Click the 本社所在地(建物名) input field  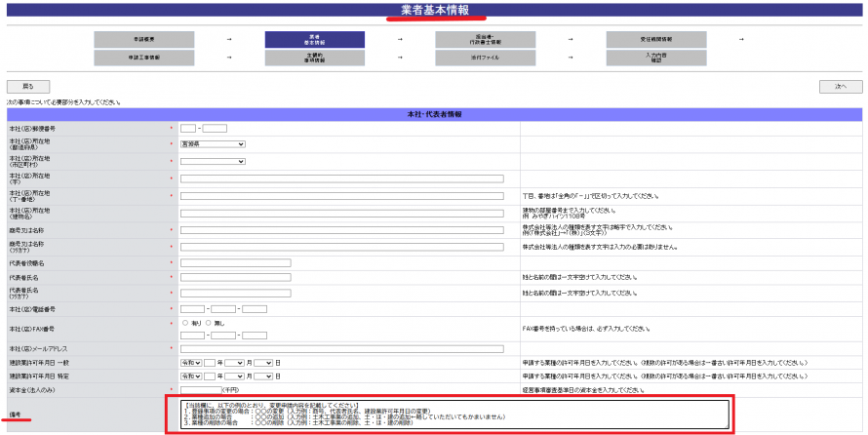(x=342, y=213)
